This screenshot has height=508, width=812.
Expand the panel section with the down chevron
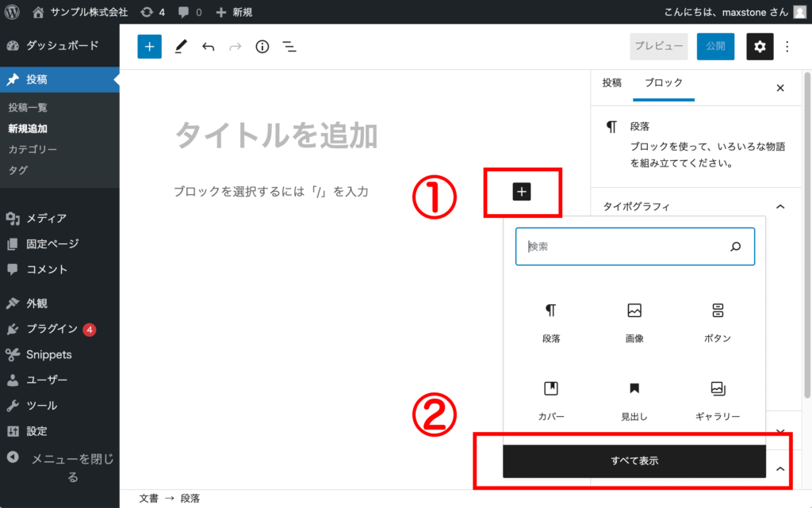780,430
